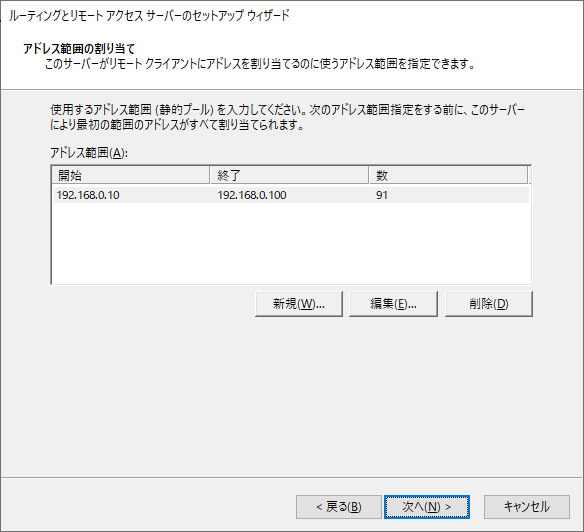584x532 pixels.
Task: Sort by the 数 column header
Action: [448, 175]
